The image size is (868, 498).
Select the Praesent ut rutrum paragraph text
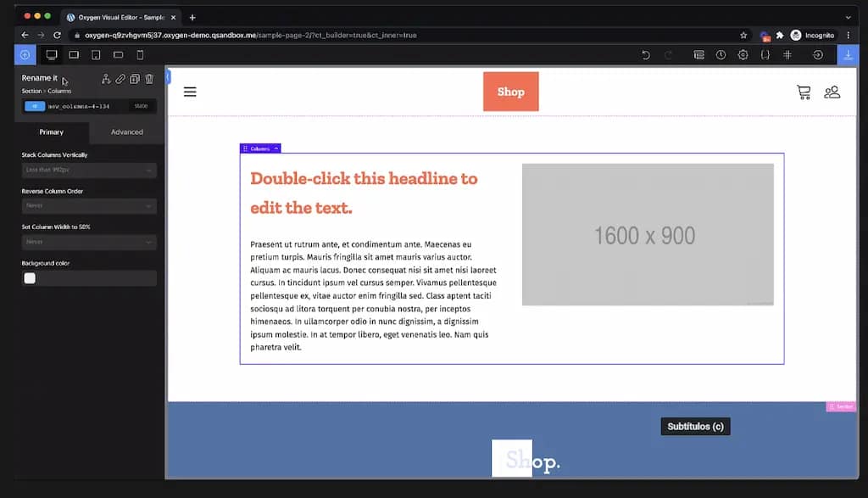[x=373, y=296]
